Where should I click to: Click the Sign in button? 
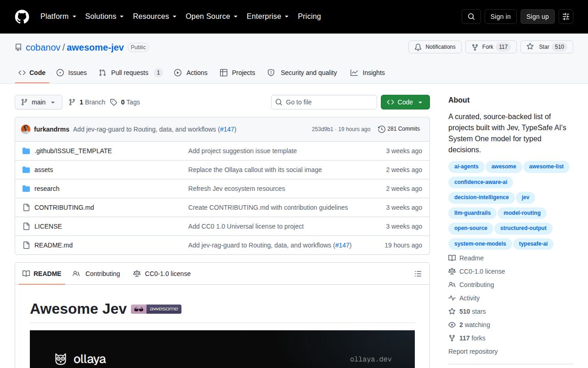500,17
